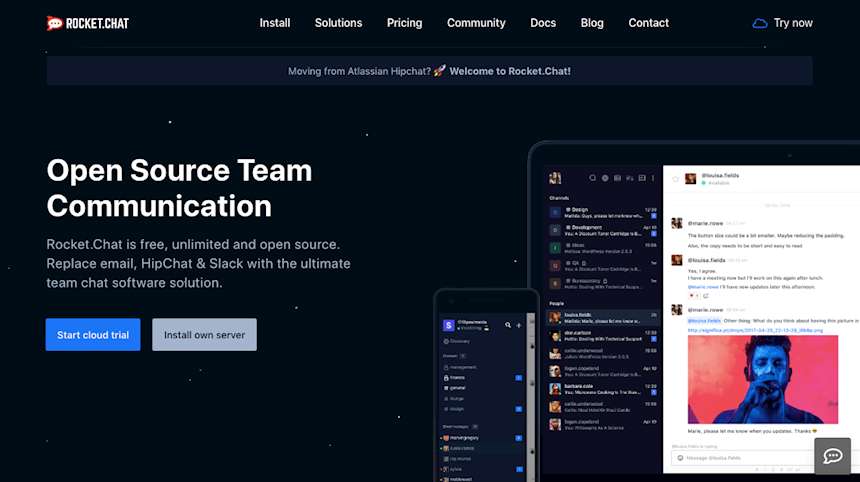
Task: Open marvin.gregory direct message on phone
Action: pyautogui.click(x=482, y=438)
